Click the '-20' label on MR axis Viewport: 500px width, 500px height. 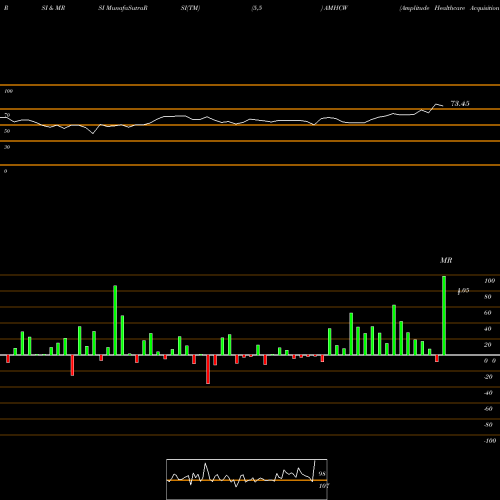click(488, 377)
